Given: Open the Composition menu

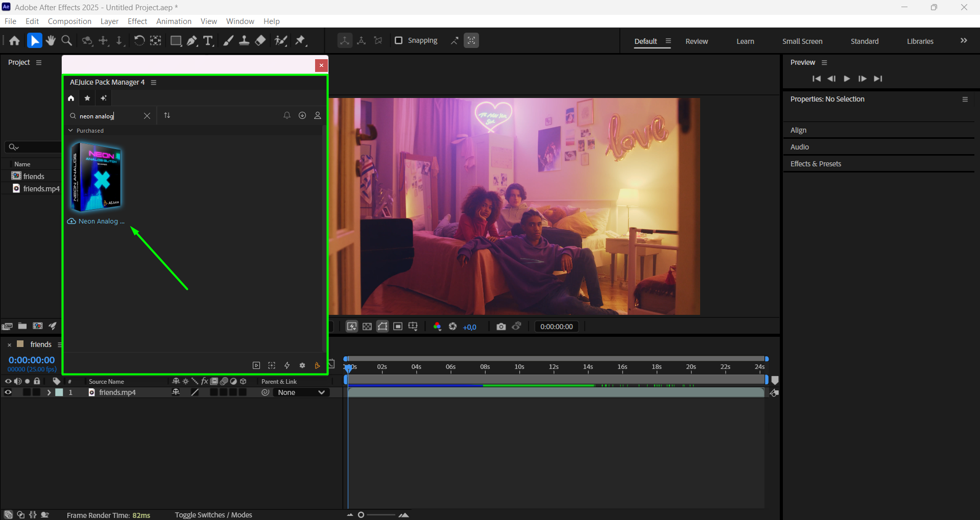Looking at the screenshot, I should (x=69, y=21).
